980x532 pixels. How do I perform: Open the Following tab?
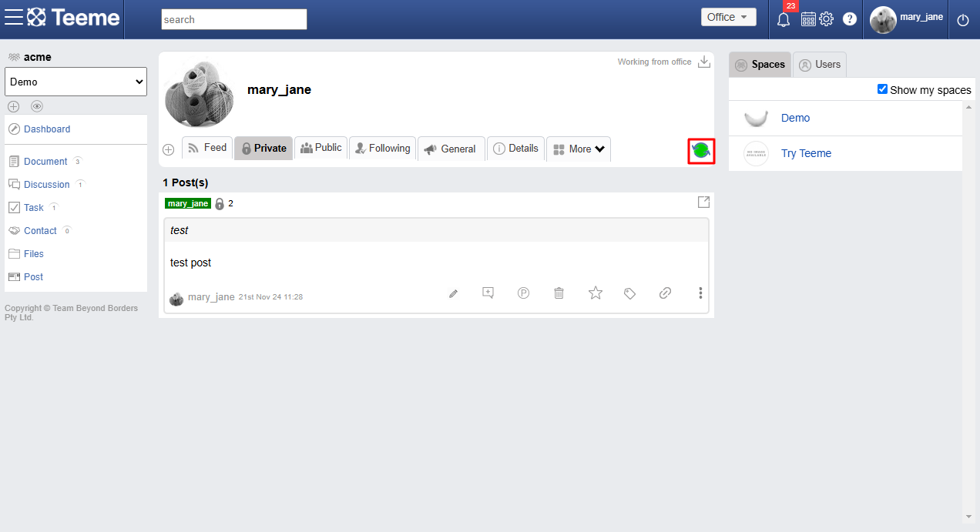pyautogui.click(x=382, y=148)
